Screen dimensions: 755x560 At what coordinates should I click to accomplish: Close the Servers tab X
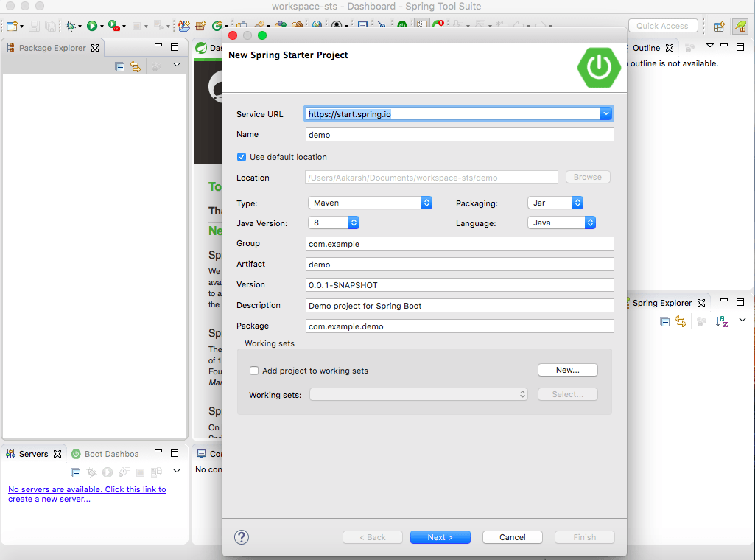[x=57, y=454]
